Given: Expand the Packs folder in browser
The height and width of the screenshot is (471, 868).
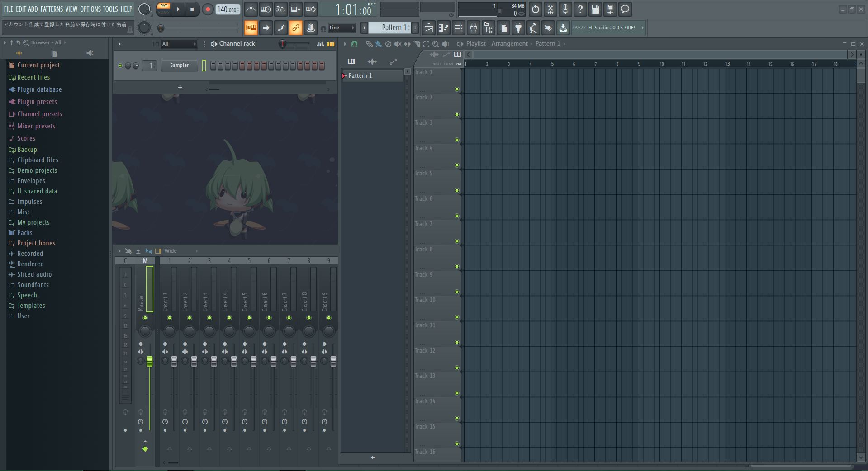Looking at the screenshot, I should click(x=25, y=233).
